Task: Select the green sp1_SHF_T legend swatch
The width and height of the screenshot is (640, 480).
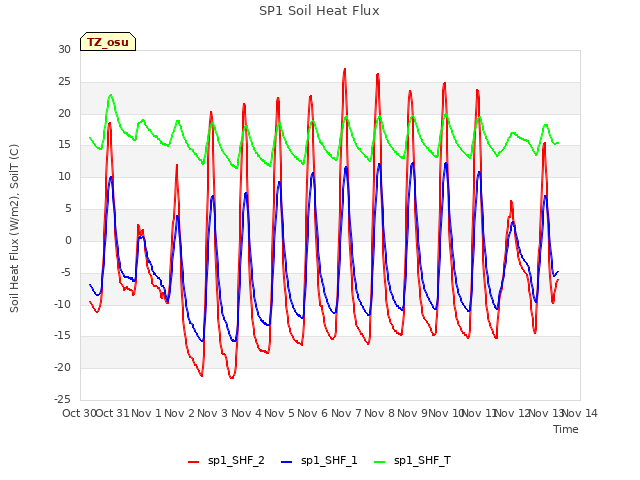Action: click(380, 462)
